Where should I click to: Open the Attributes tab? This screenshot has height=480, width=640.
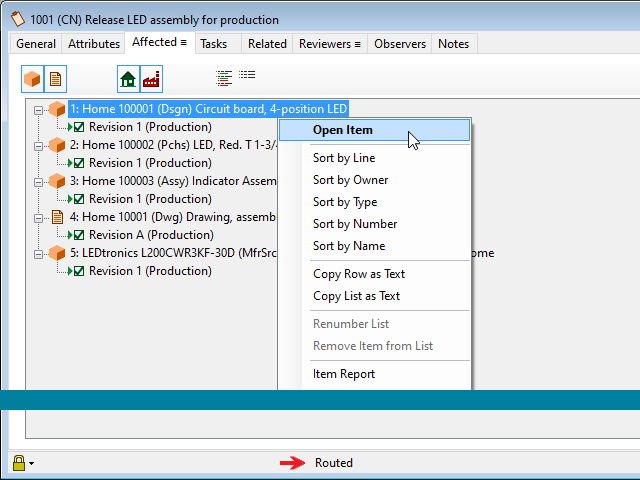pos(93,43)
